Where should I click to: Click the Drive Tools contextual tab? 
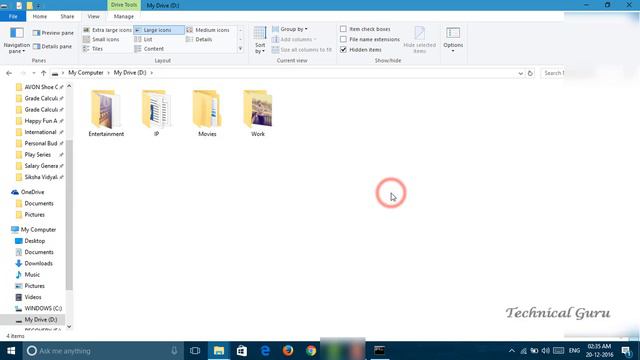point(124,5)
